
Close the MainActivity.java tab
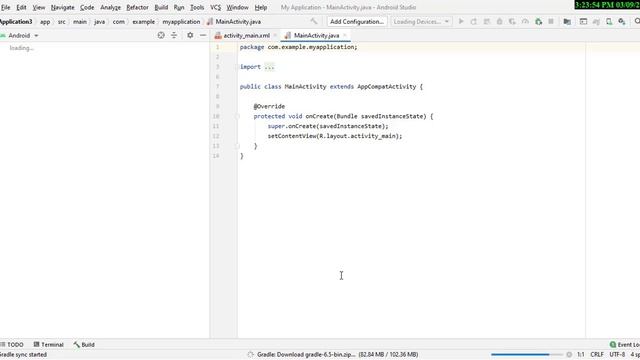click(345, 36)
